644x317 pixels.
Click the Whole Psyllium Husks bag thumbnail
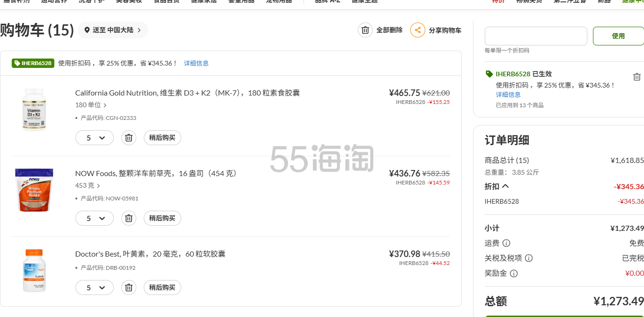pos(34,190)
